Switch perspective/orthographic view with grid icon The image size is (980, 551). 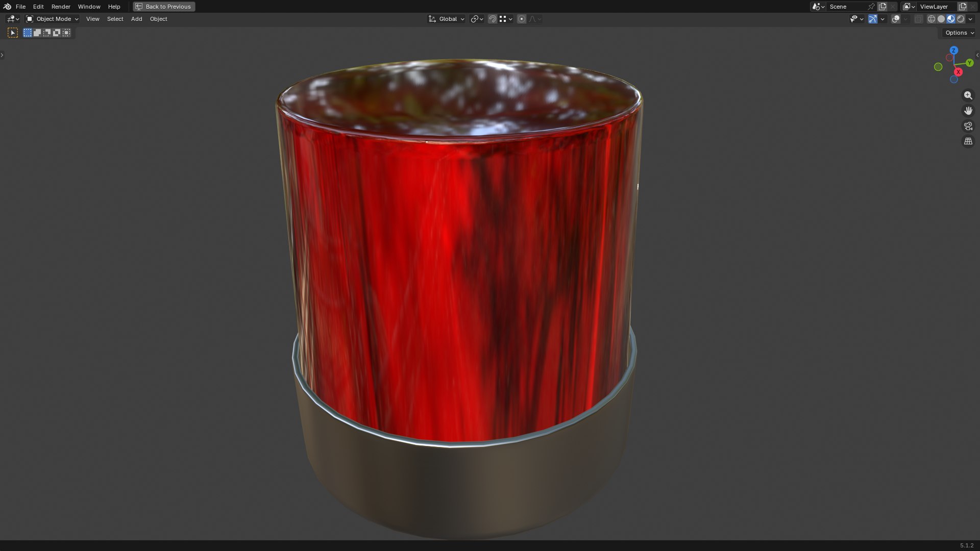[968, 141]
